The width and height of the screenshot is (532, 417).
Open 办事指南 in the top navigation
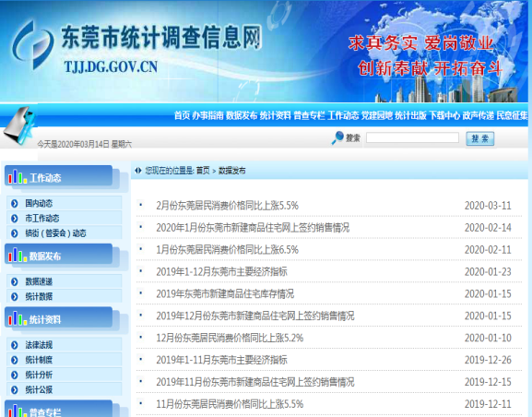[207, 116]
